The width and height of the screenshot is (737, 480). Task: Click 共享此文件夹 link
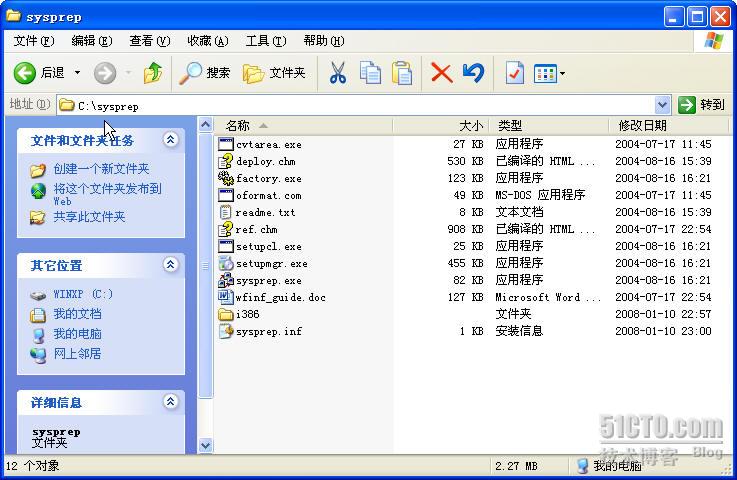(89, 217)
